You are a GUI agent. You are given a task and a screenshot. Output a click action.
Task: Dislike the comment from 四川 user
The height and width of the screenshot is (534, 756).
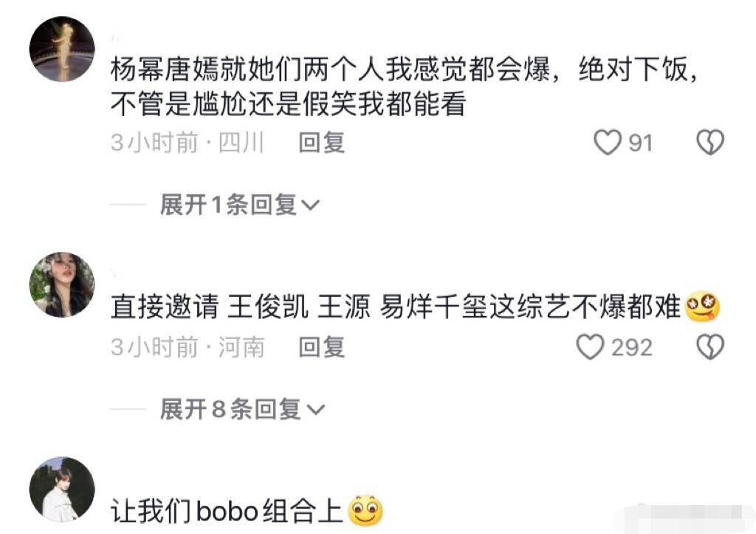(x=711, y=143)
